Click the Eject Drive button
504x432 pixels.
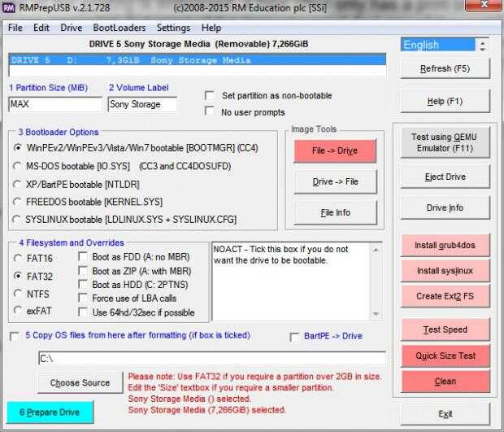[x=445, y=177]
